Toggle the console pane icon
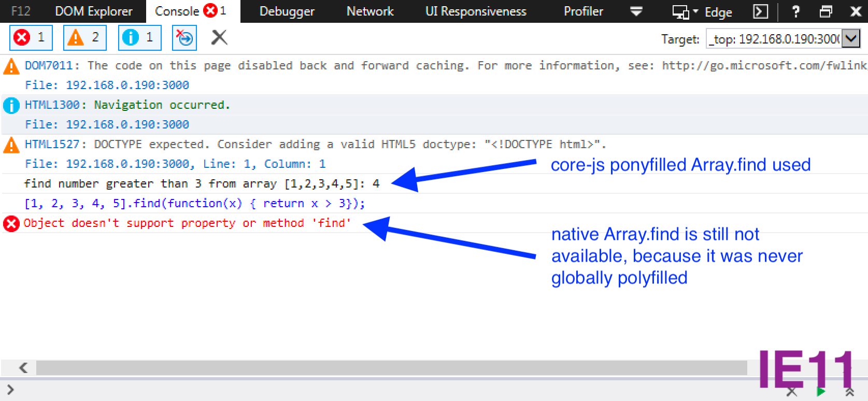 760,11
